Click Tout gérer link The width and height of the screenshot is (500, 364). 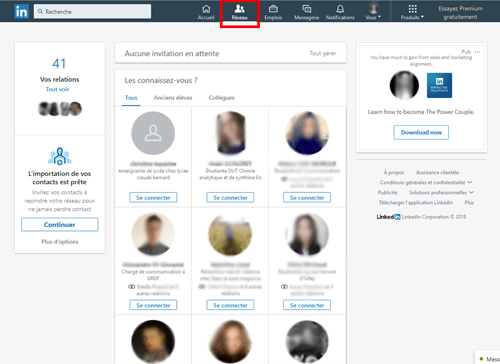pyautogui.click(x=323, y=53)
